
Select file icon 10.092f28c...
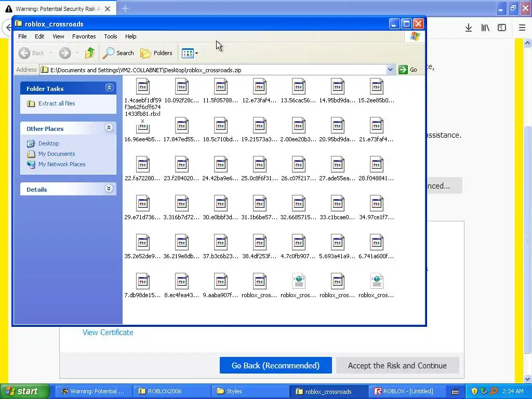[x=182, y=87]
